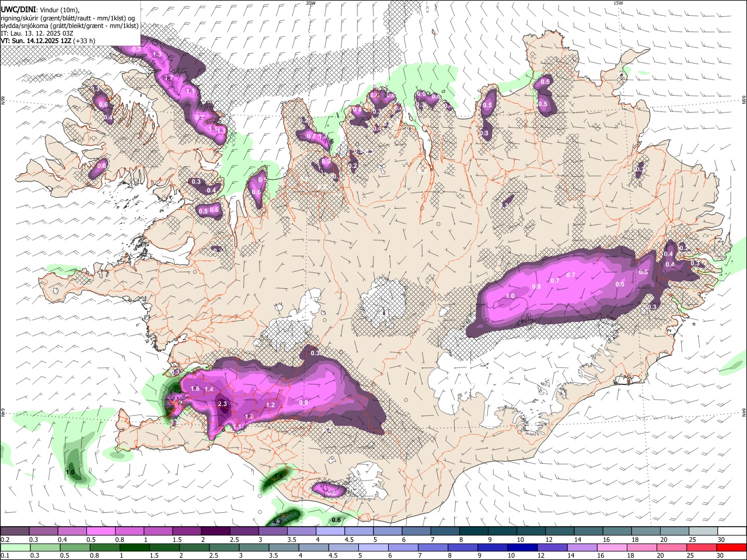Click the 0.9 snowfall value on the map
This screenshot has width=747, height=560.
pos(303,402)
